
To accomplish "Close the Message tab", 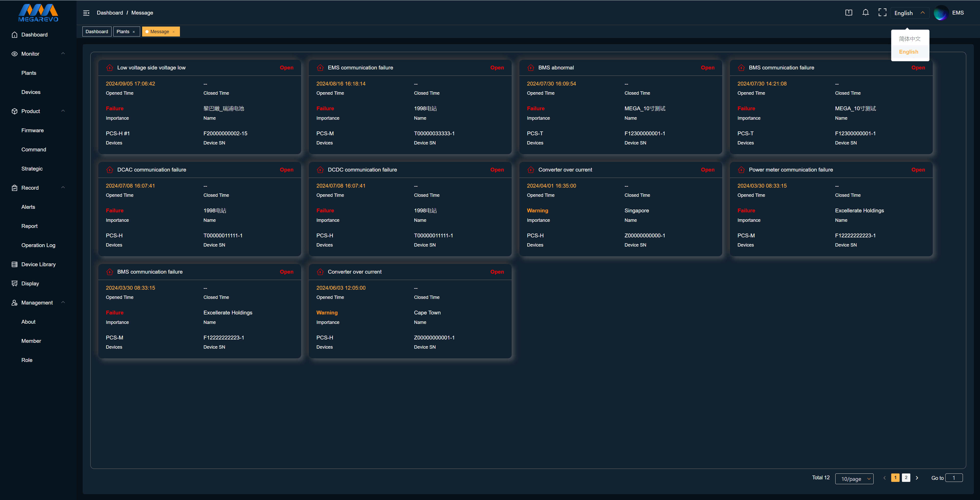I will [x=174, y=32].
